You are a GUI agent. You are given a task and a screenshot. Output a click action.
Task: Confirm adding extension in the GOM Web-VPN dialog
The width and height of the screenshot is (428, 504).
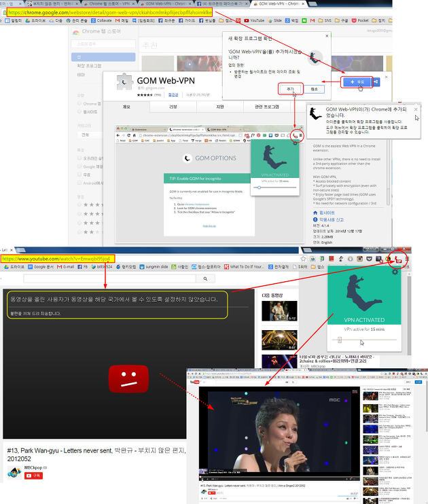tap(291, 89)
